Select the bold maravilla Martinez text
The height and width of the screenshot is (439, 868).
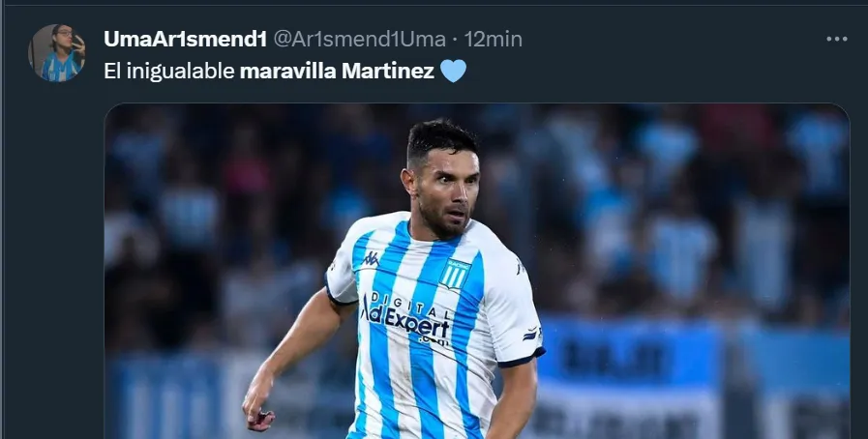click(337, 72)
